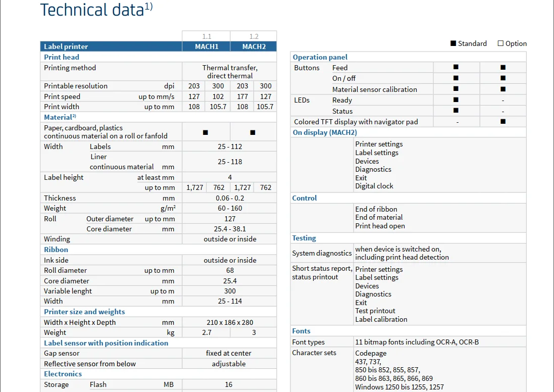Select the 'Printing method' row label
554x392 pixels.
coord(70,68)
